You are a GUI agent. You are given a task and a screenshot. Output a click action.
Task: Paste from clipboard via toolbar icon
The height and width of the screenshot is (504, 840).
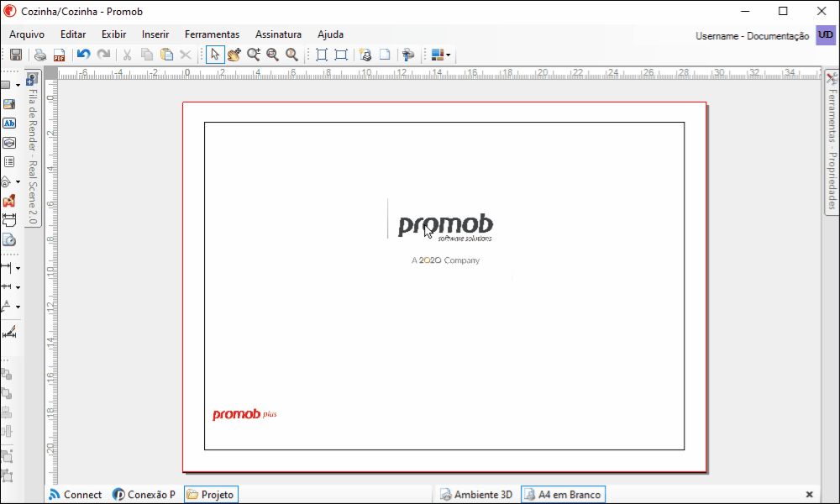click(166, 55)
